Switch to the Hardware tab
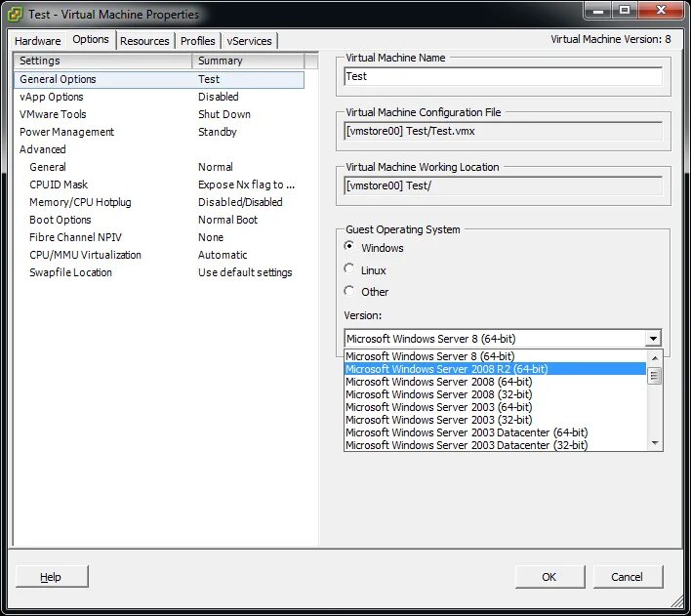This screenshot has width=691, height=616. (x=38, y=41)
